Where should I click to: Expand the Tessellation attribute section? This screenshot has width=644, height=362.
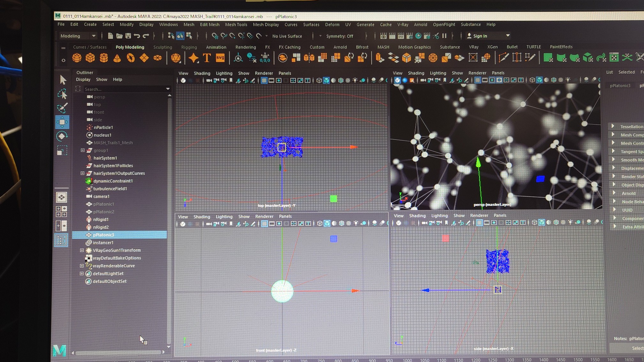click(x=613, y=126)
